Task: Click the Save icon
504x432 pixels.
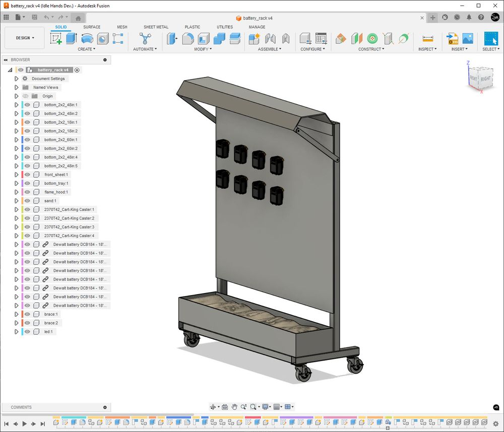Action: point(34,17)
